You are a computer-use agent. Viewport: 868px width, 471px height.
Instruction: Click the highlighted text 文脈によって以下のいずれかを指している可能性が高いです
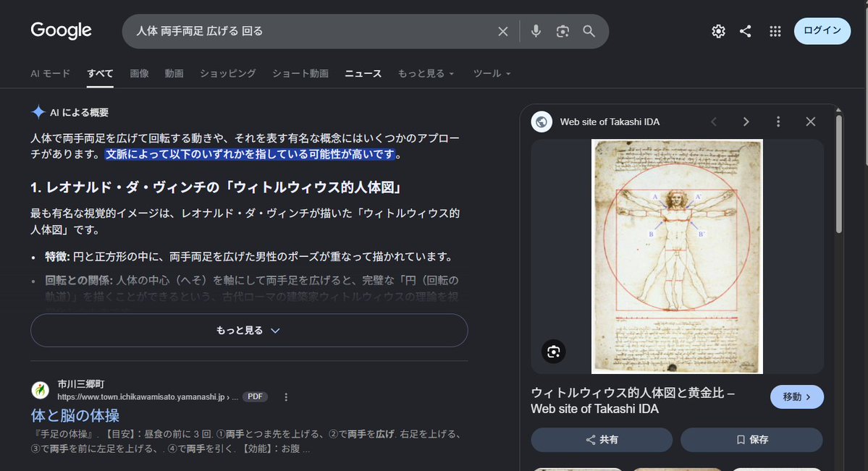click(x=250, y=154)
